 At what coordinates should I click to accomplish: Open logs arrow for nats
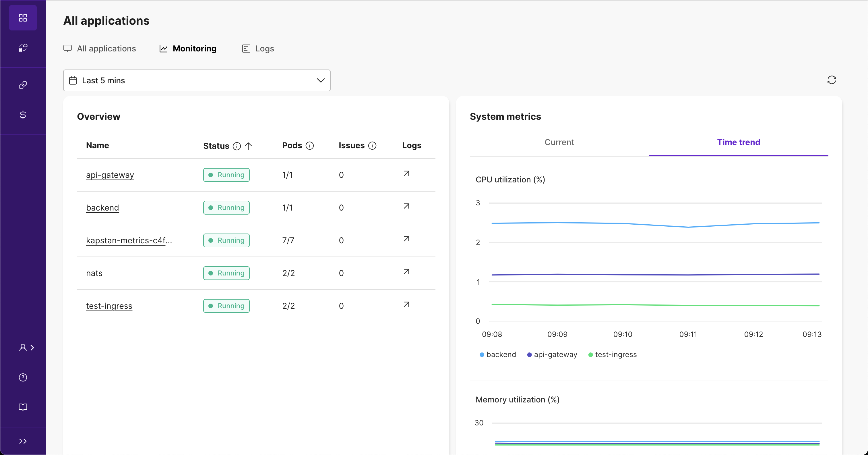point(406,271)
